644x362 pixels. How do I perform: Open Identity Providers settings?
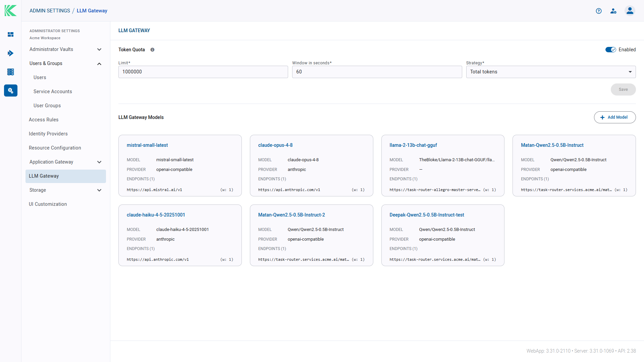coord(48,134)
